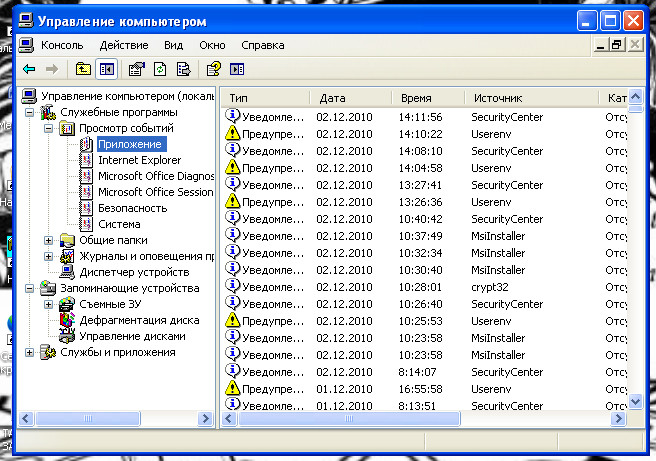Select the crypt32 event row
The width and height of the screenshot is (656, 461).
(424, 287)
